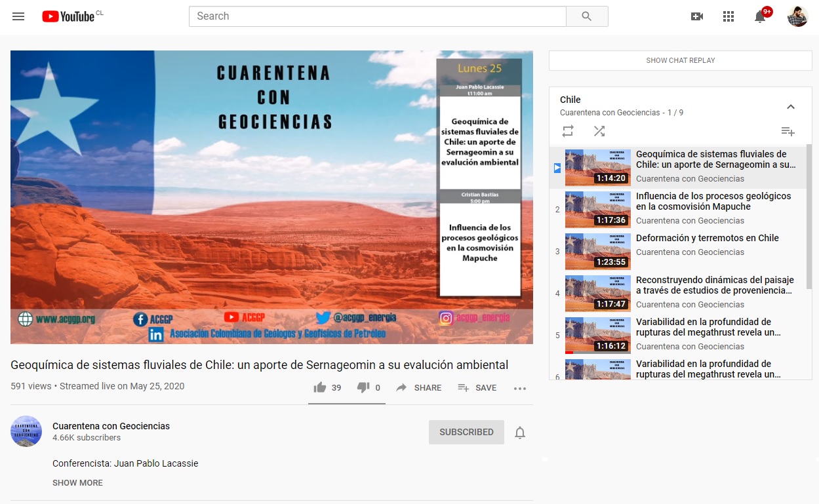Viewport: 819px width, 504px height.
Task: Open Deformación y terremotos en Chile thumbnail
Action: point(597,252)
